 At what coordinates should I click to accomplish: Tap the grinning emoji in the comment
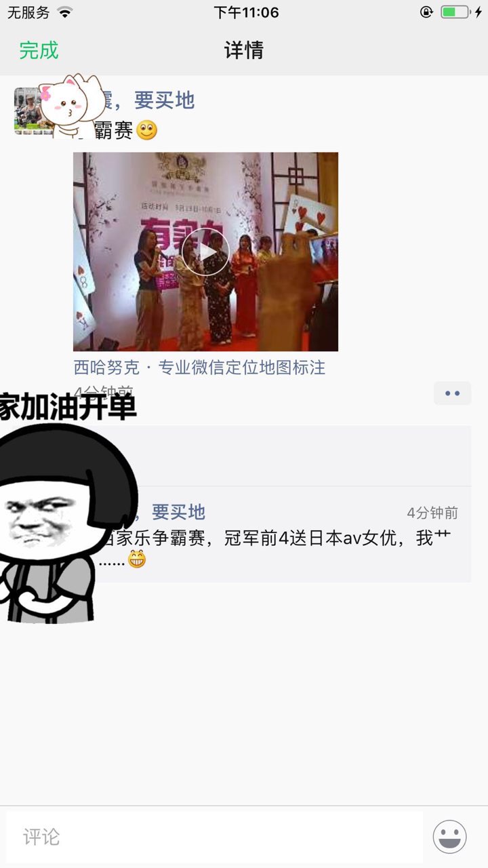137,559
